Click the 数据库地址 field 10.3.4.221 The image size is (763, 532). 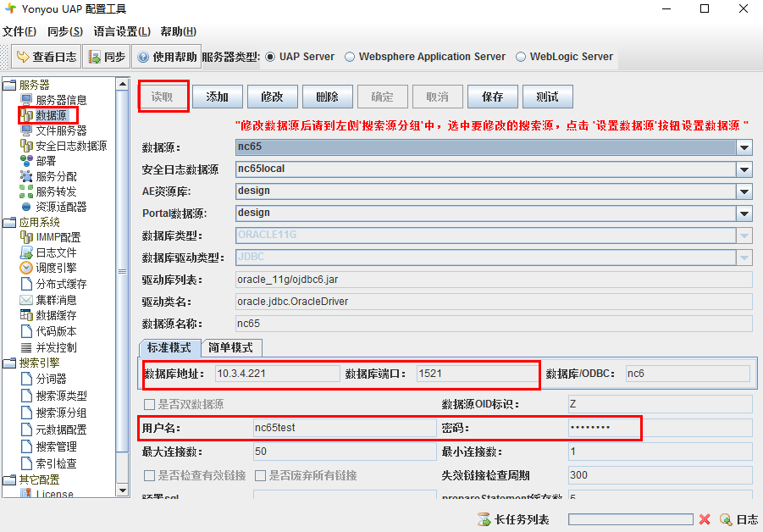[278, 374]
